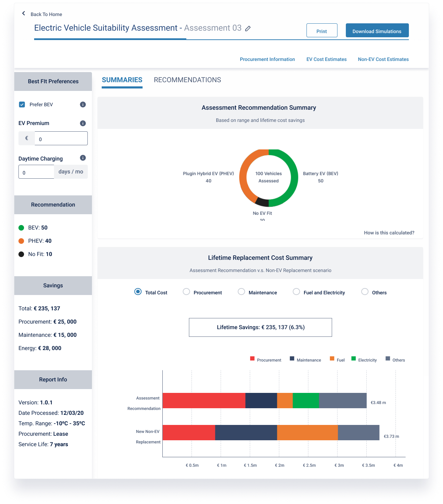443x504 pixels.
Task: Click the back arrow chevron icon
Action: [24, 14]
